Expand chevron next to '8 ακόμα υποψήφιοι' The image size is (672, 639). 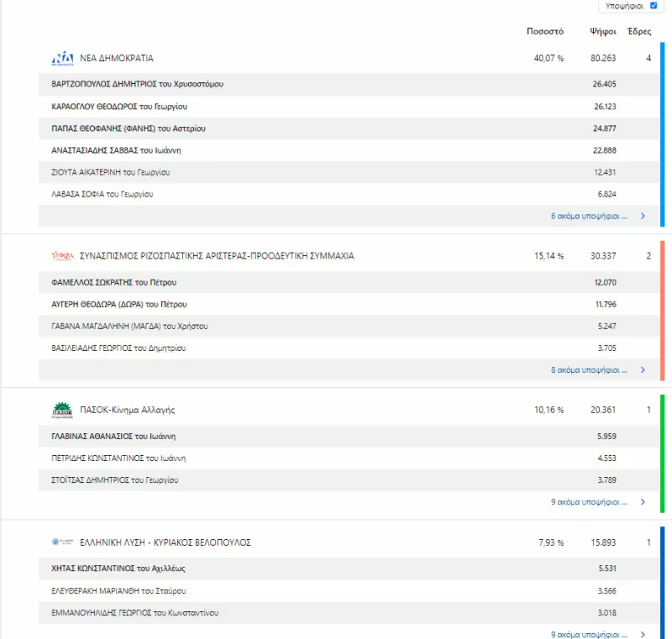click(643, 369)
